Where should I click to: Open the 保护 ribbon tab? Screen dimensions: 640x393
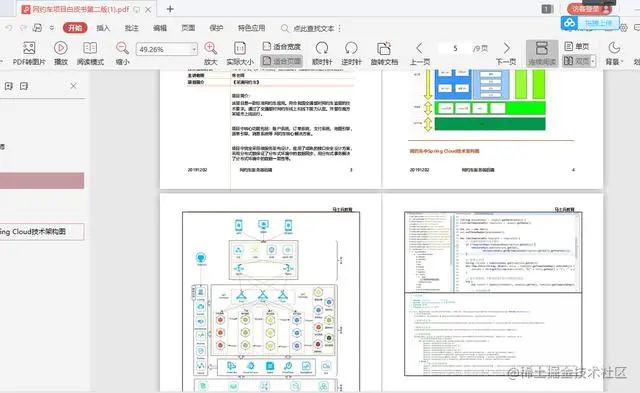[x=216, y=28]
